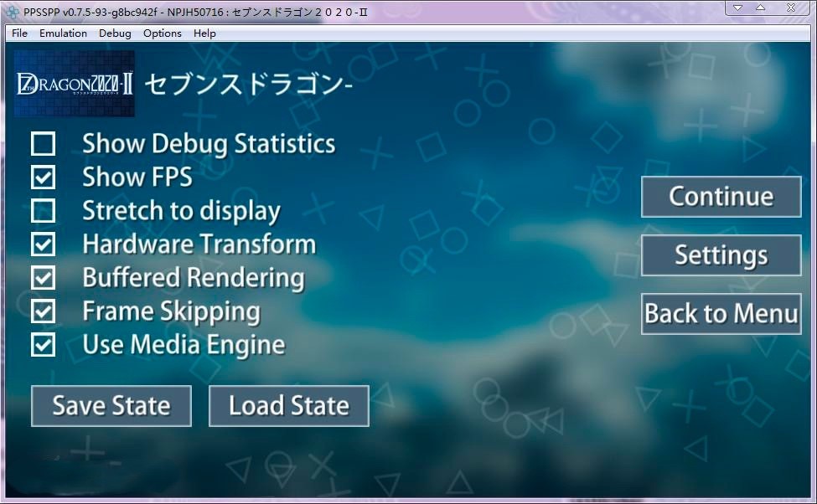Toggle the Use Media Engine checkbox
Image resolution: width=817 pixels, height=504 pixels.
pos(43,345)
